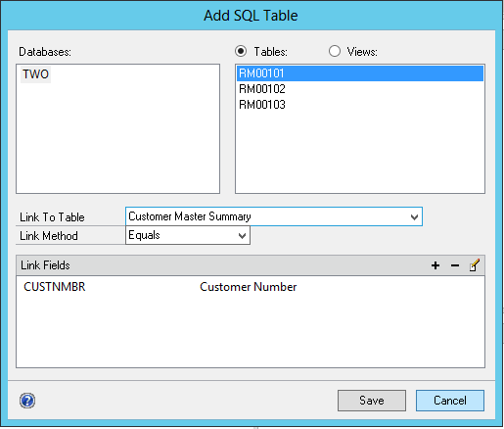504x429 pixels.
Task: Choose table RM00103 from the list
Action: click(360, 105)
